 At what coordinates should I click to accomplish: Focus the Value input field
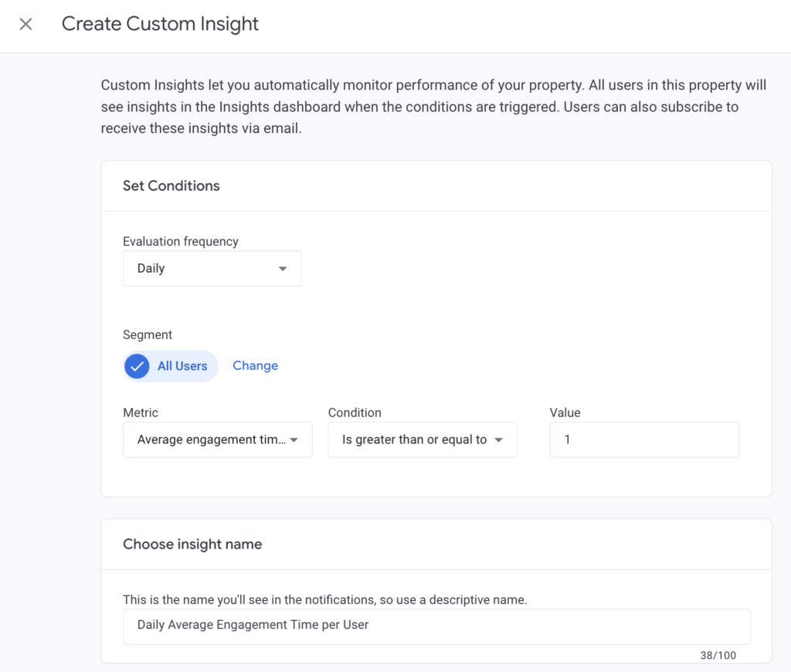(643, 440)
